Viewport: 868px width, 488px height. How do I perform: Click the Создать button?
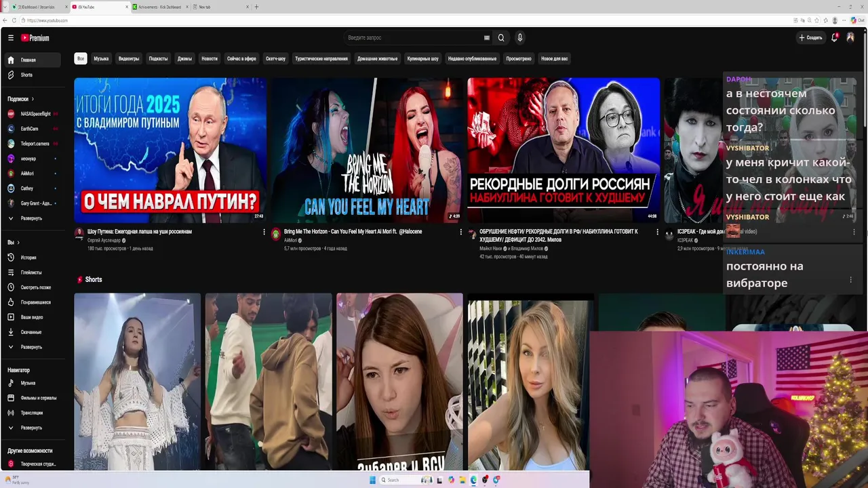coord(811,38)
